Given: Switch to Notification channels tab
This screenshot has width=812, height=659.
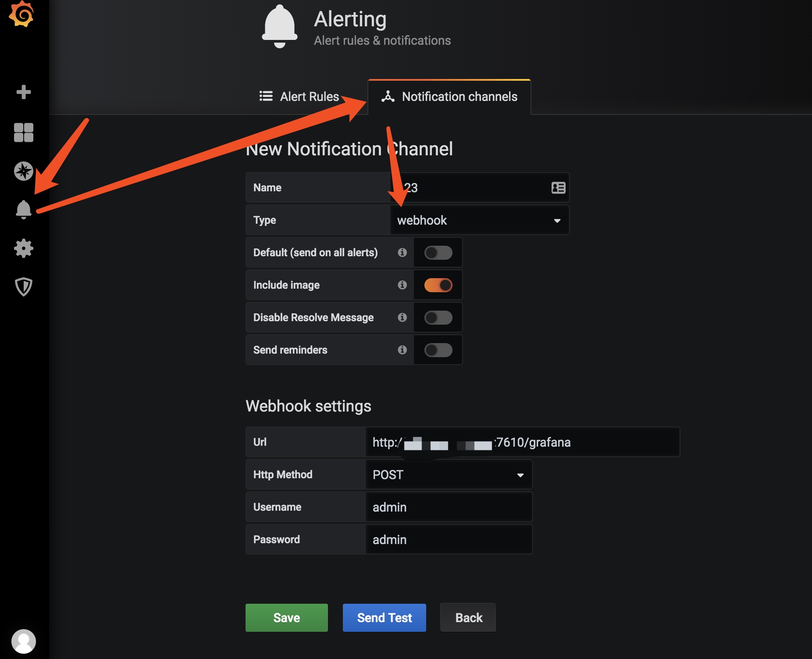Looking at the screenshot, I should pyautogui.click(x=449, y=97).
